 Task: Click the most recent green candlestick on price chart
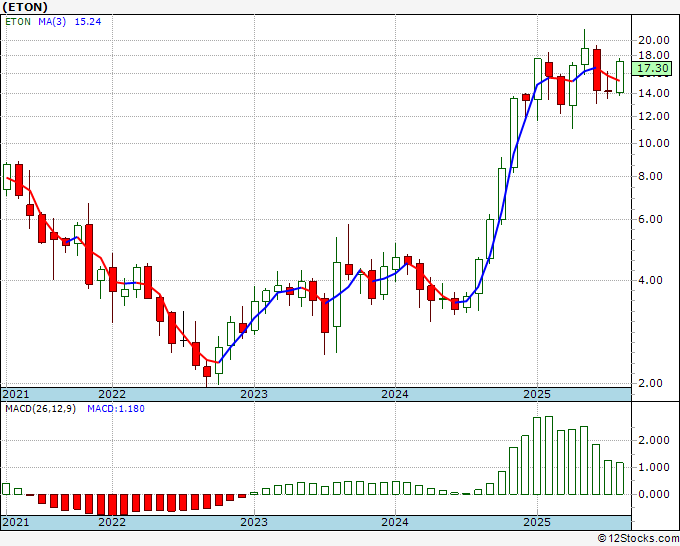point(620,77)
